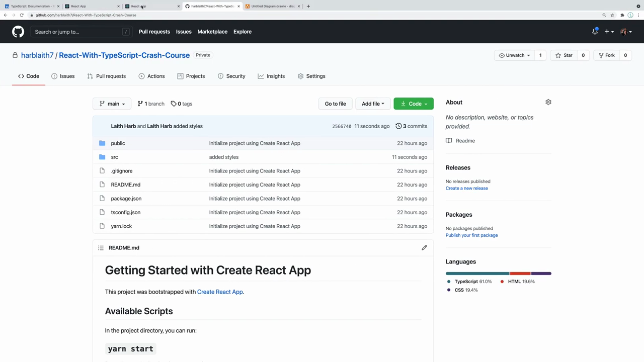
Task: Switch to the TypeScript Documentation browser tab
Action: [x=32, y=6]
